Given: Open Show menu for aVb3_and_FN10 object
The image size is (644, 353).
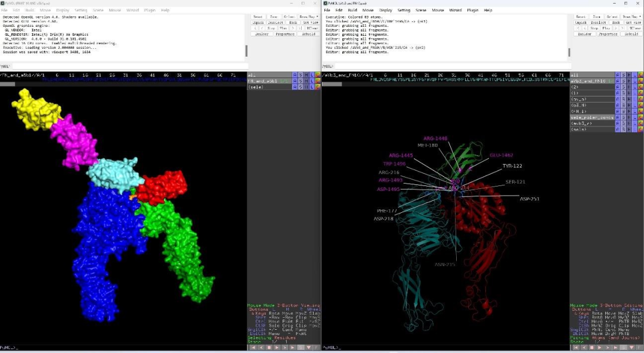Looking at the screenshot, I should coord(624,81).
